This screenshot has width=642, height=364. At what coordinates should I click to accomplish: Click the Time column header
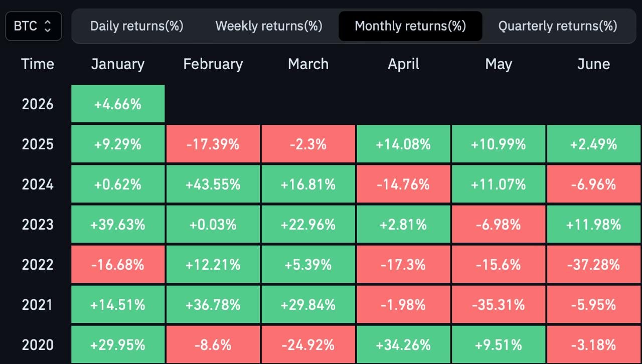coord(38,64)
